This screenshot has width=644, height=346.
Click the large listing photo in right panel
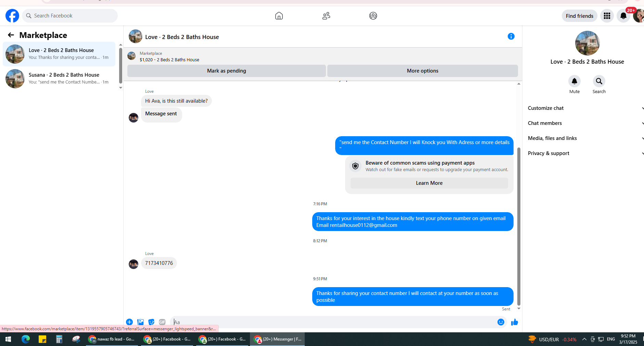click(x=588, y=43)
